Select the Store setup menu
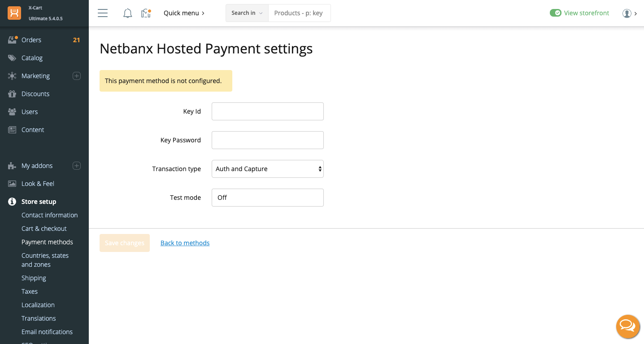644x344 pixels. click(39, 202)
